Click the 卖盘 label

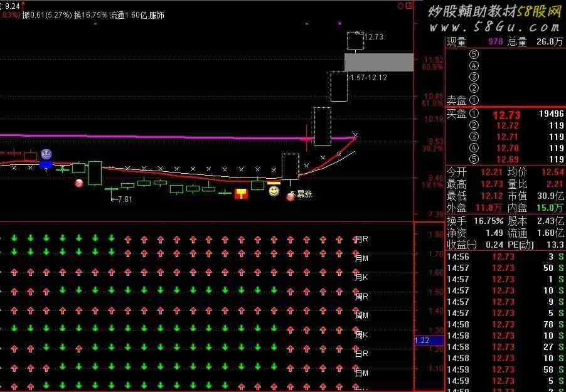457,100
